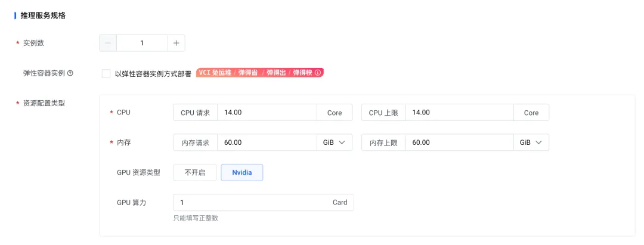Screen dimensions: 644x245
Task: Click the help icon beside 弹性容器实例
Action: coord(70,73)
